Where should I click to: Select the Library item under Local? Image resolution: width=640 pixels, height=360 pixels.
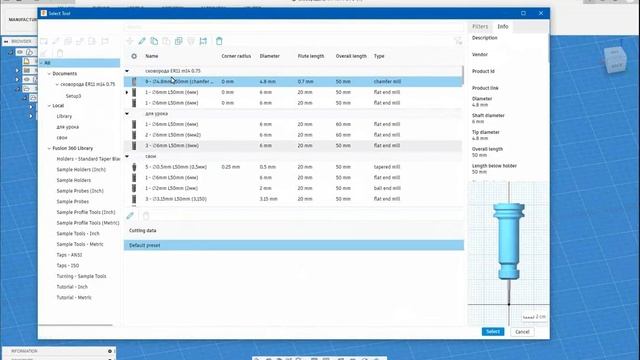[64, 116]
